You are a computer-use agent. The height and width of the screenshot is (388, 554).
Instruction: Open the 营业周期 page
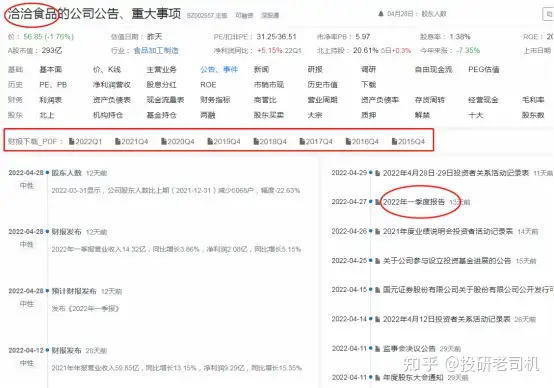click(323, 100)
